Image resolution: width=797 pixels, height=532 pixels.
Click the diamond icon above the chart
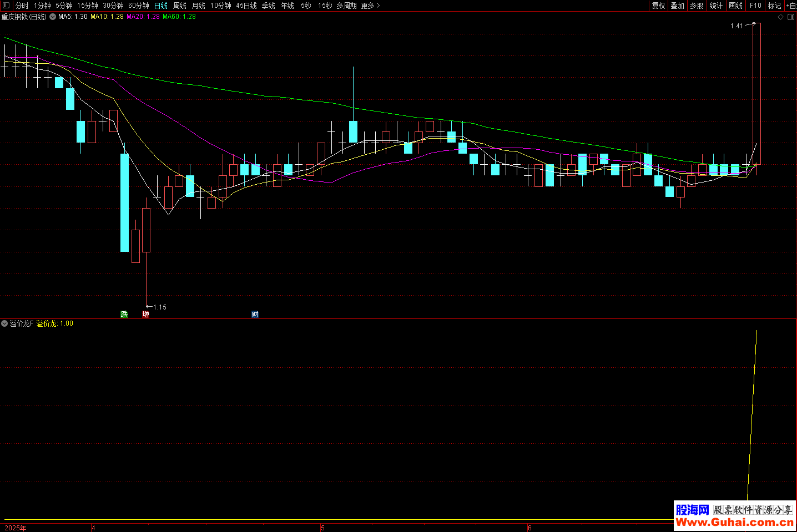point(780,17)
